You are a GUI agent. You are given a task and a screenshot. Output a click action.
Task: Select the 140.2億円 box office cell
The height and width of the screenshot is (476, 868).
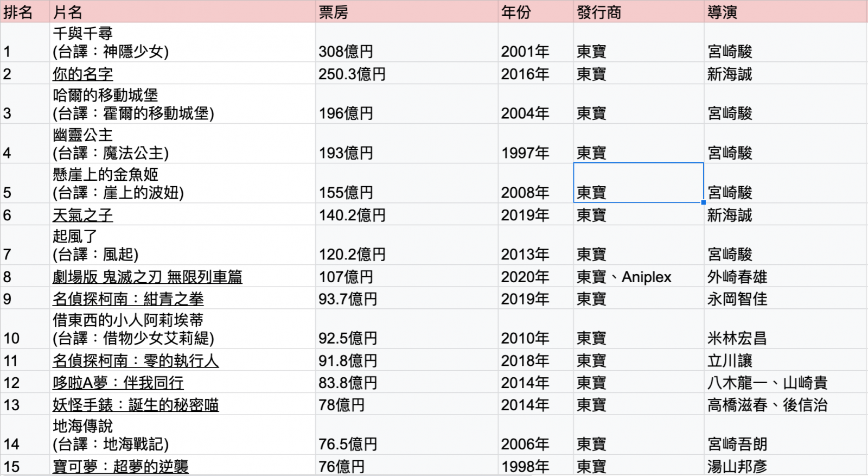(x=407, y=214)
